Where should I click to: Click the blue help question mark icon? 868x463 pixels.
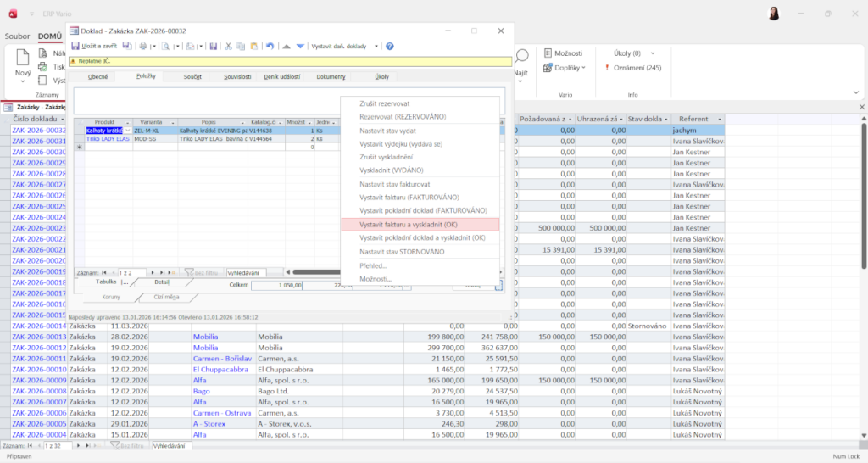[390, 46]
